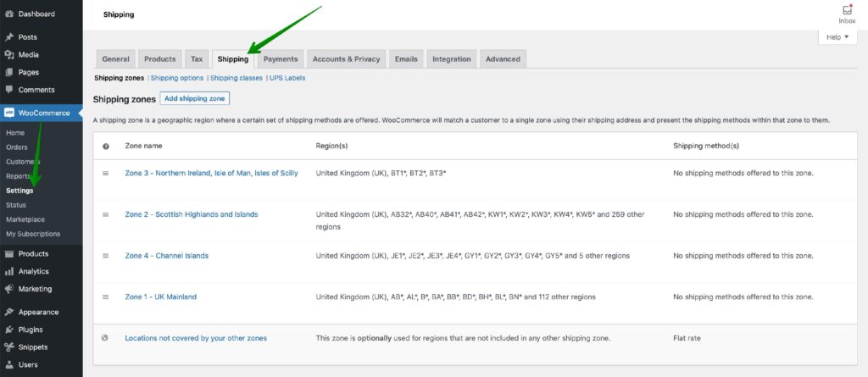Viewport: 868px width, 377px height.
Task: Open the Analytics menu in sidebar
Action: [33, 272]
